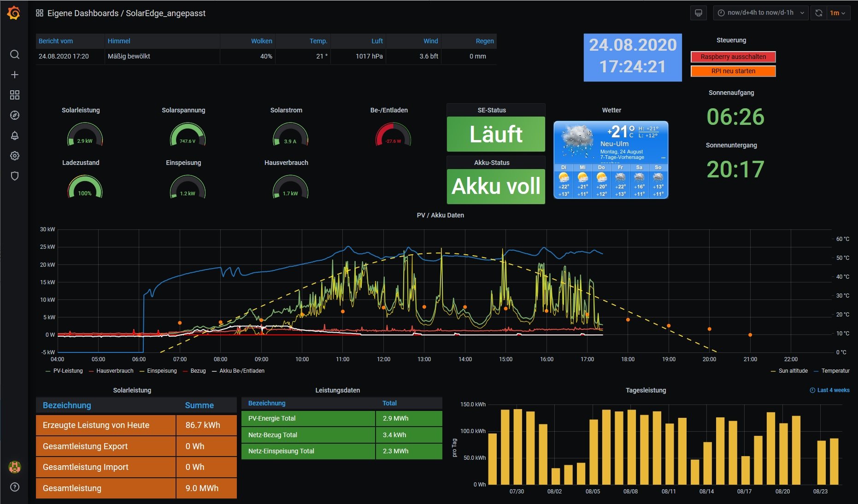Open the Server Admin shield icon
Screen dimensions: 858x504
15,176
